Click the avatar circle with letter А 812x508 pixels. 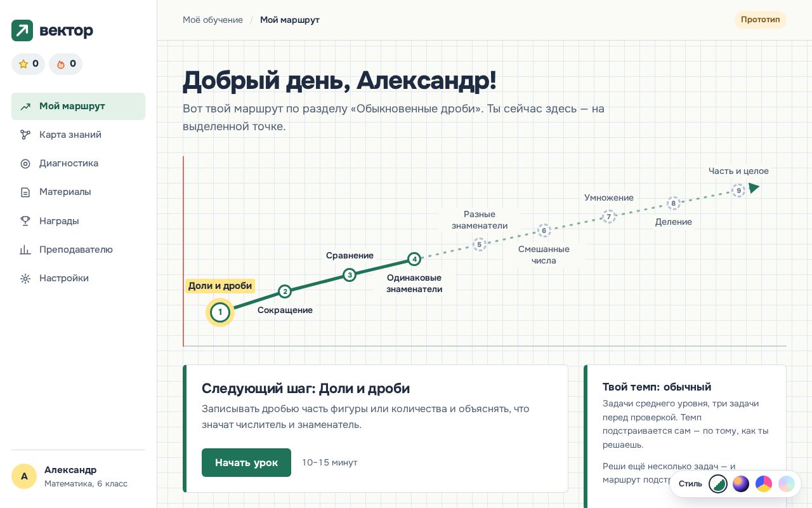tap(24, 476)
